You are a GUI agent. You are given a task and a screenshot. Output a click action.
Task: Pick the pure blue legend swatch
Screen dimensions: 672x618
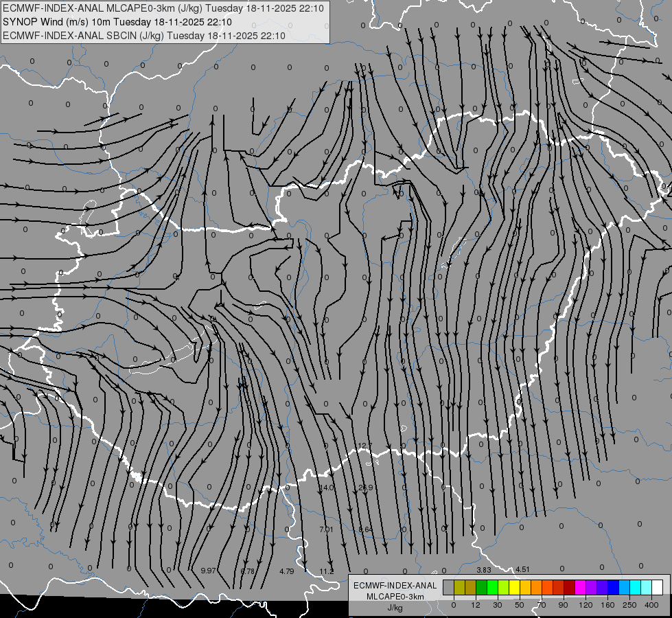(613, 587)
